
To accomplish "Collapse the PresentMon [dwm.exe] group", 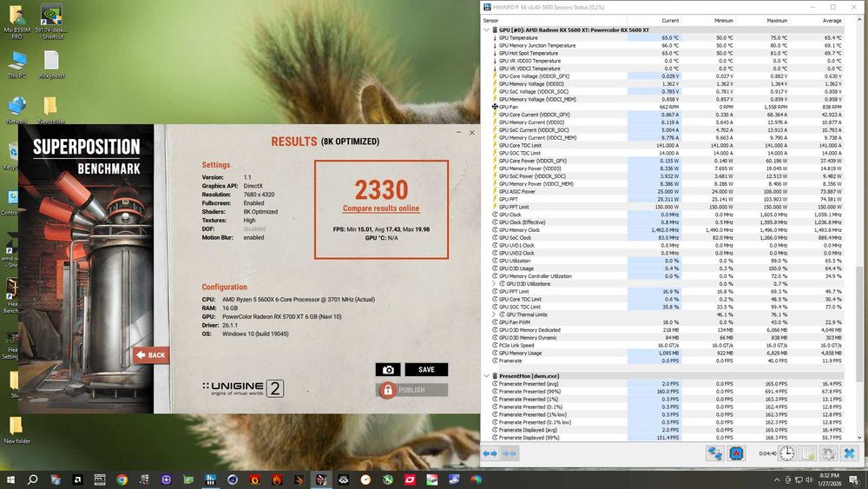I will click(x=487, y=376).
